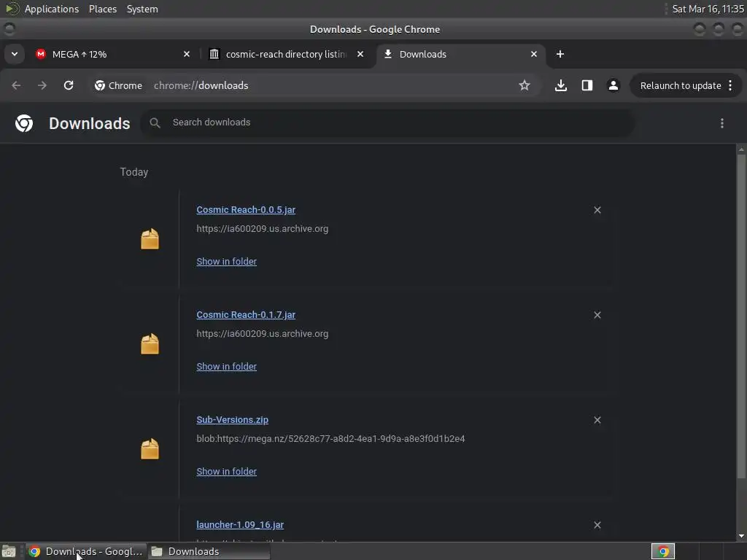This screenshot has width=747, height=560.
Task: Show Sub-Versions.zip in folder
Action: [227, 472]
